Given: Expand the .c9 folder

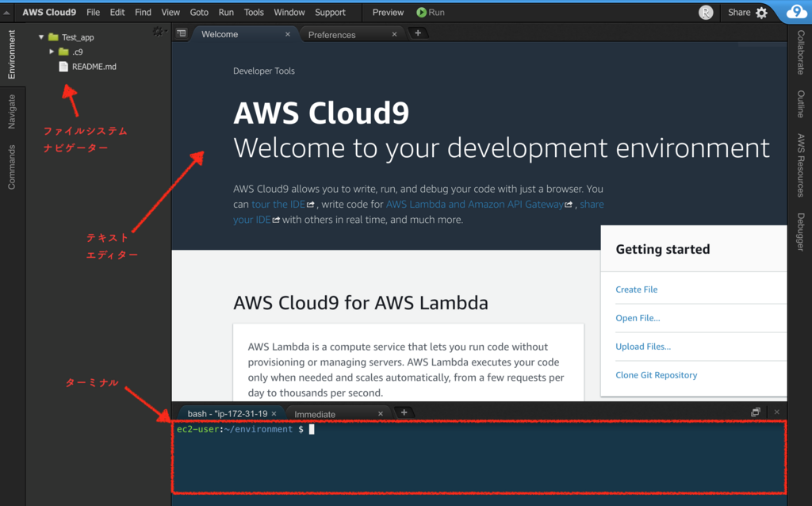Looking at the screenshot, I should pos(52,52).
